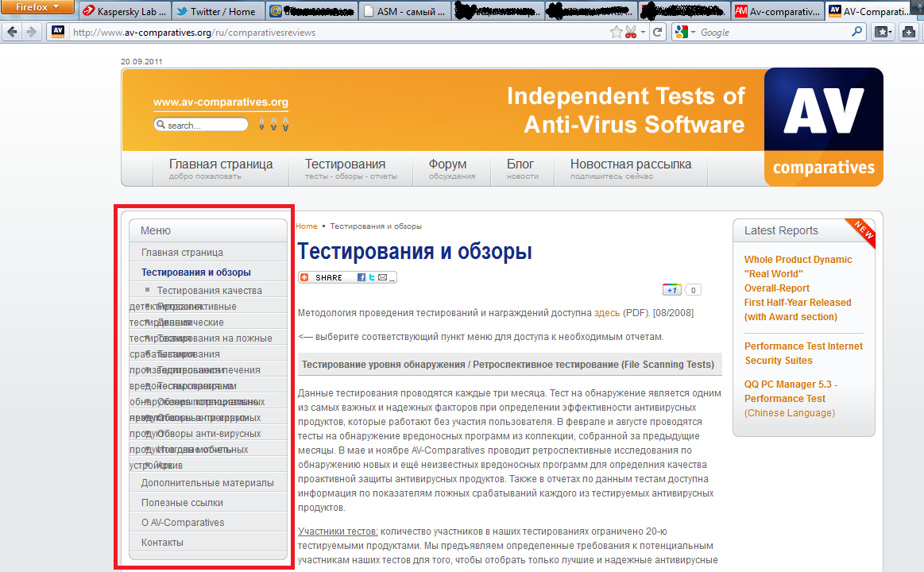
Task: Click the Latest Reports panel heading
Action: coord(781,230)
